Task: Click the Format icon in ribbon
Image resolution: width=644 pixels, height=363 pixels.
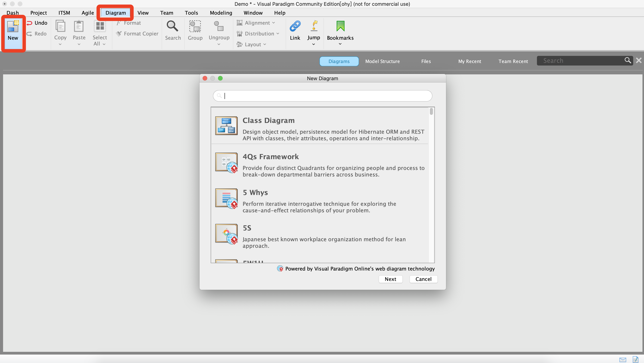Action: [x=118, y=23]
